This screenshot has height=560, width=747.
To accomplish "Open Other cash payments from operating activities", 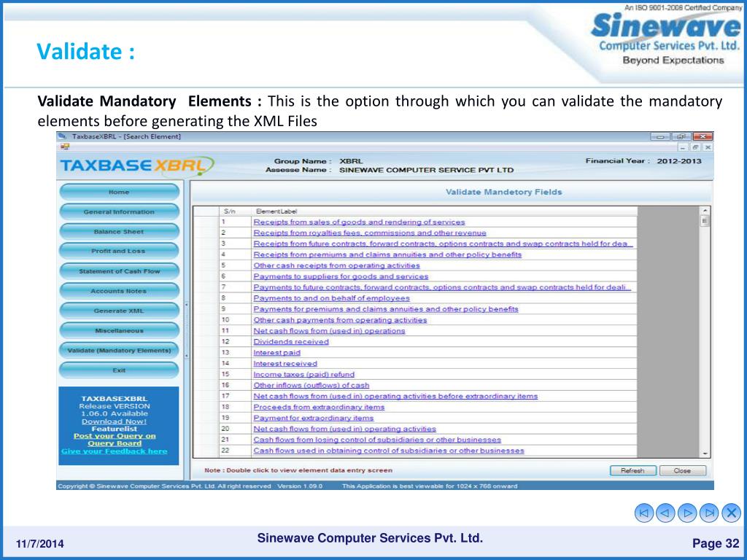I will (340, 320).
